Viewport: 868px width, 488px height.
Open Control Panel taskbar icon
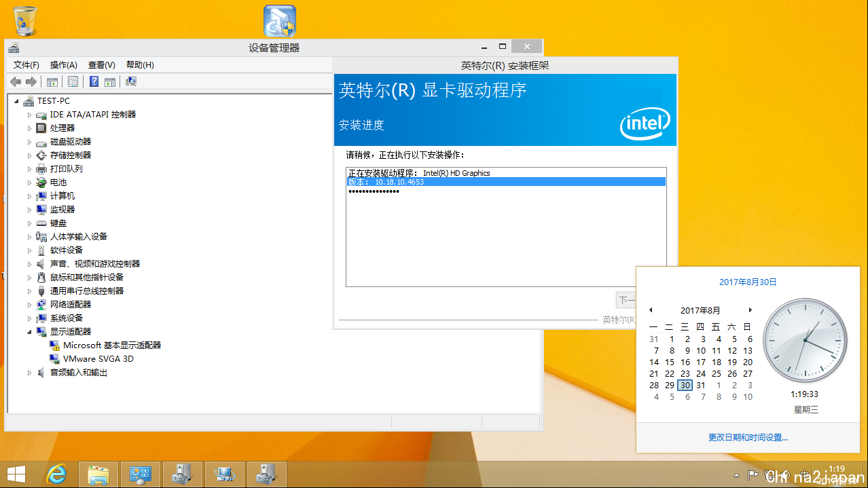(141, 474)
